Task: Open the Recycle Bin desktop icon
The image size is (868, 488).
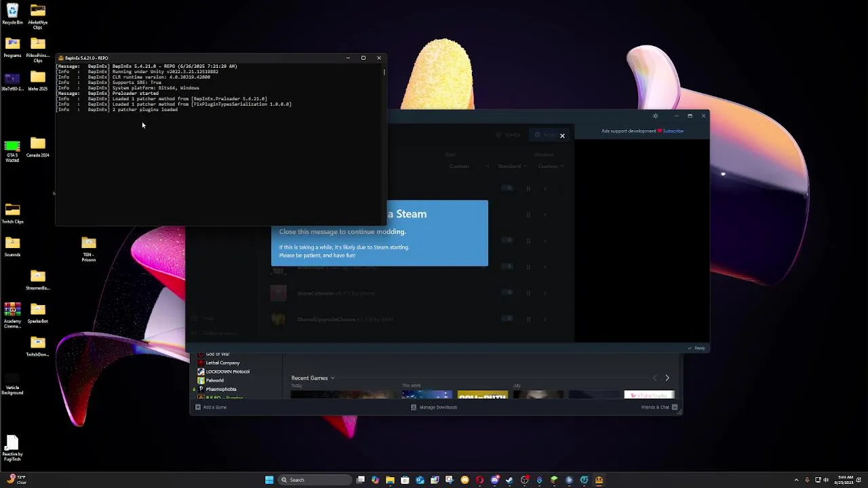Action: pyautogui.click(x=12, y=14)
